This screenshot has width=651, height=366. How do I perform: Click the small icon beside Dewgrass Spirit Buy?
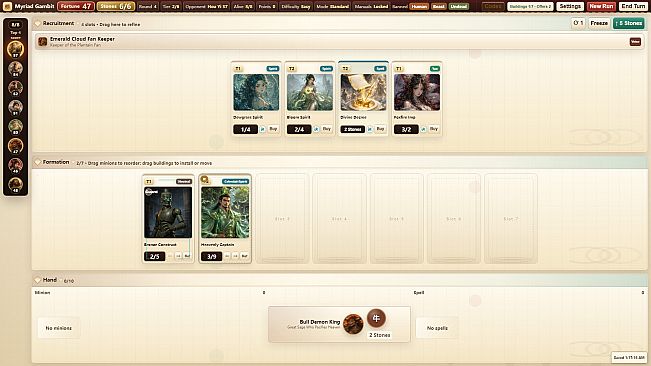pyautogui.click(x=262, y=129)
